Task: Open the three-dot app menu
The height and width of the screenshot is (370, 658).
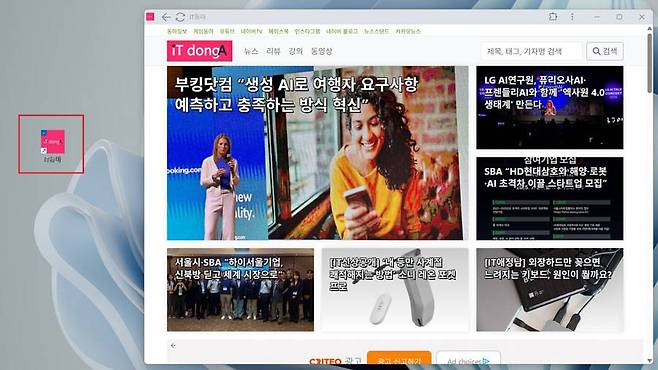Action: (572, 17)
